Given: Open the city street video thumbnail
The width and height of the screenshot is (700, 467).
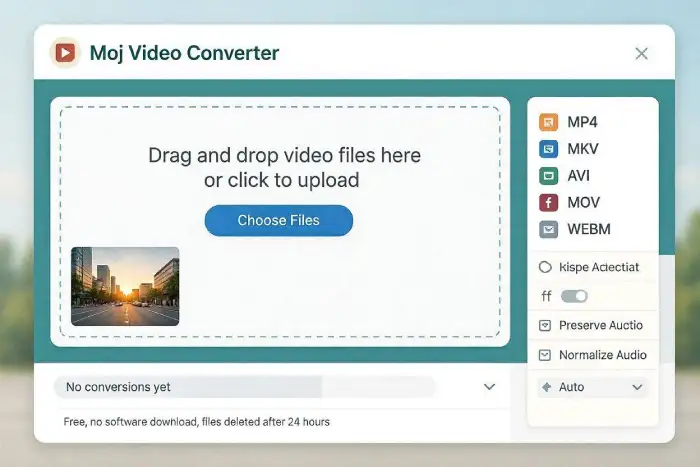Looking at the screenshot, I should coord(125,286).
